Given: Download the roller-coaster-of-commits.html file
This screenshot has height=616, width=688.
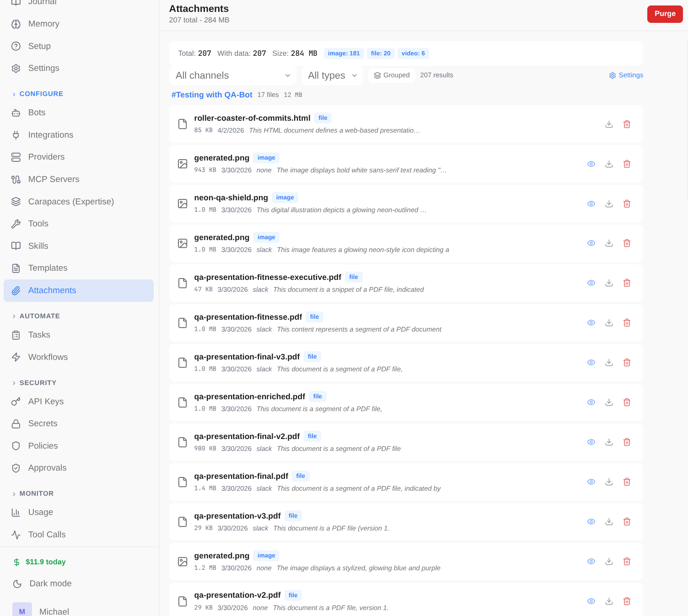Looking at the screenshot, I should (x=609, y=124).
